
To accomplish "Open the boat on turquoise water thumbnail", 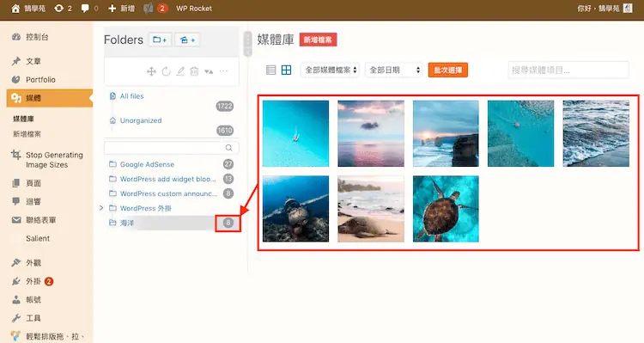I will (295, 133).
